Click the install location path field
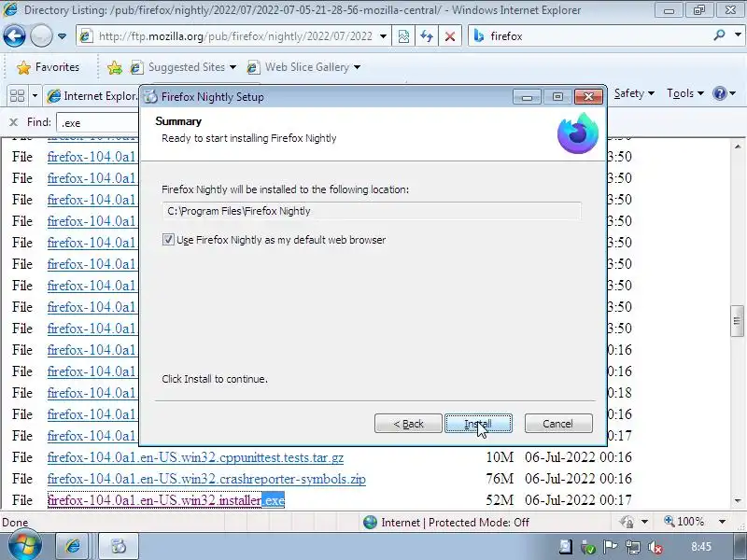Image resolution: width=747 pixels, height=560 pixels. pyautogui.click(x=372, y=211)
